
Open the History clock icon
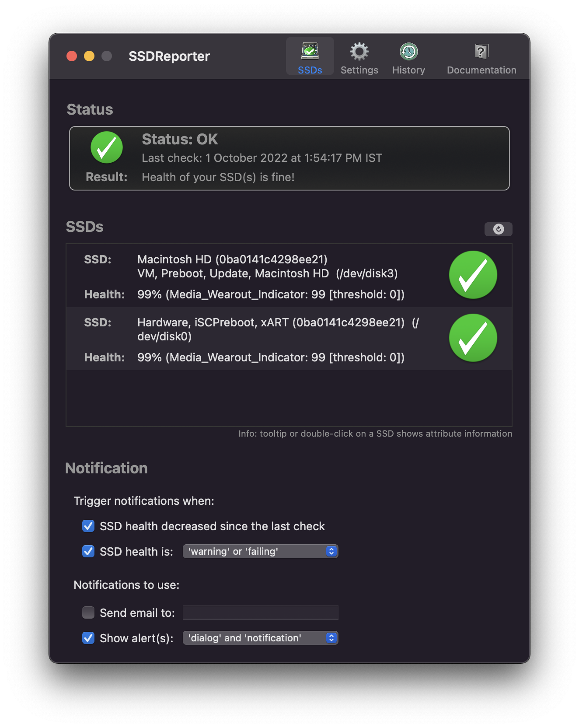pos(408,51)
